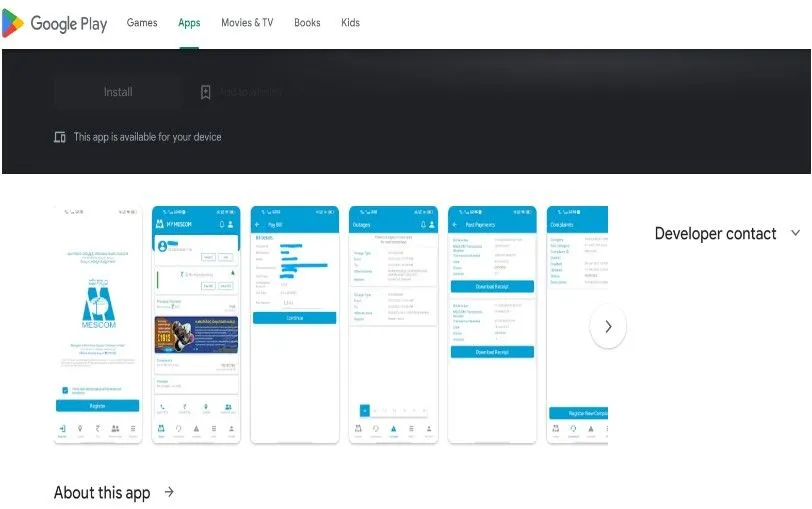Viewport: 812px width, 509px height.
Task: Click bell icon in Outages screenshot
Action: pyautogui.click(x=425, y=225)
